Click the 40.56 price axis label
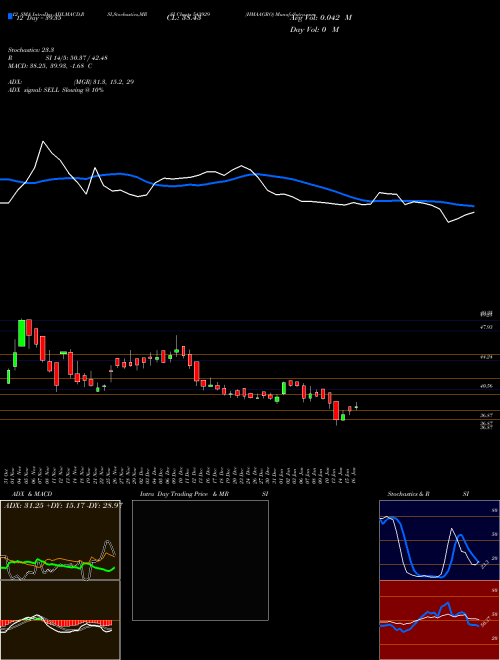 coord(486,386)
